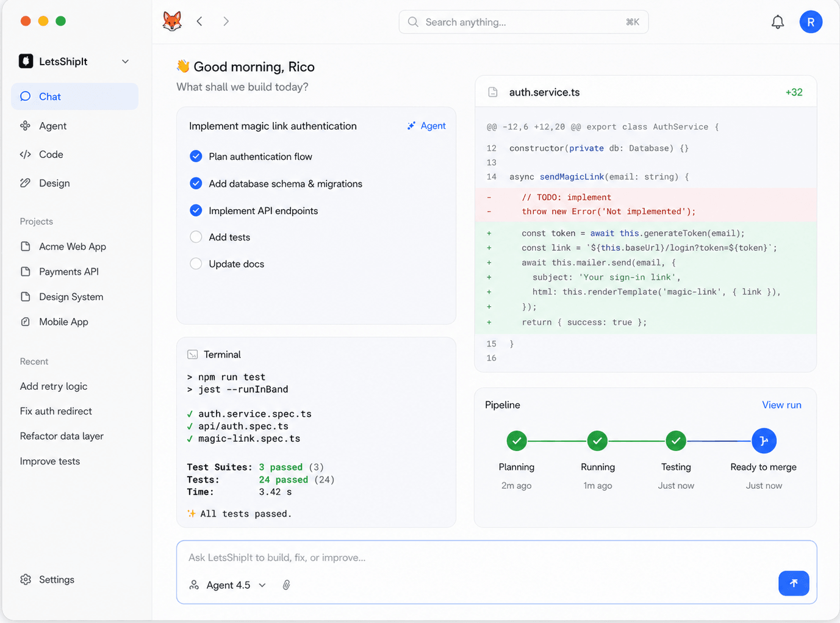Click the View run link
840x623 pixels.
781,405
